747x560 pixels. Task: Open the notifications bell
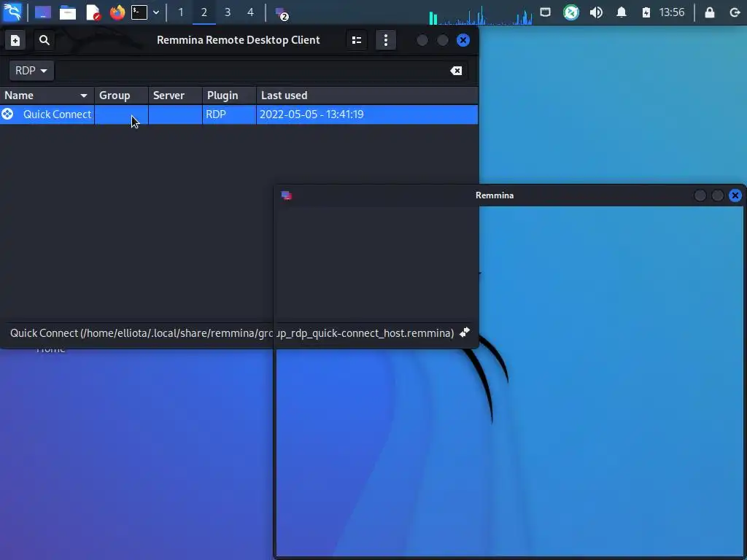[x=622, y=12]
